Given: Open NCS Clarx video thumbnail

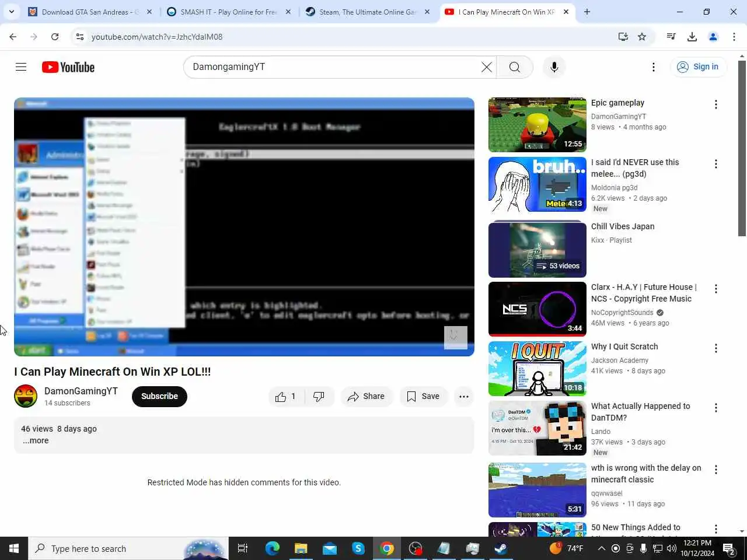Looking at the screenshot, I should point(537,309).
